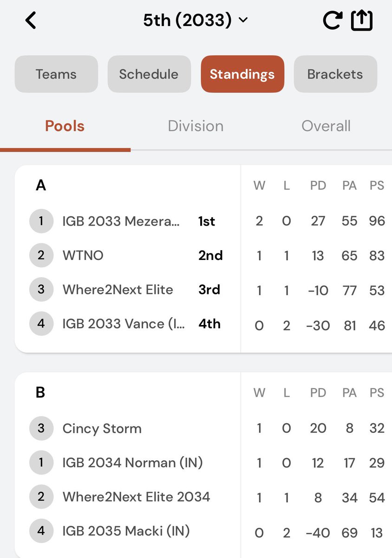The image size is (392, 558).
Task: Tap the back arrow icon
Action: pos(31,20)
